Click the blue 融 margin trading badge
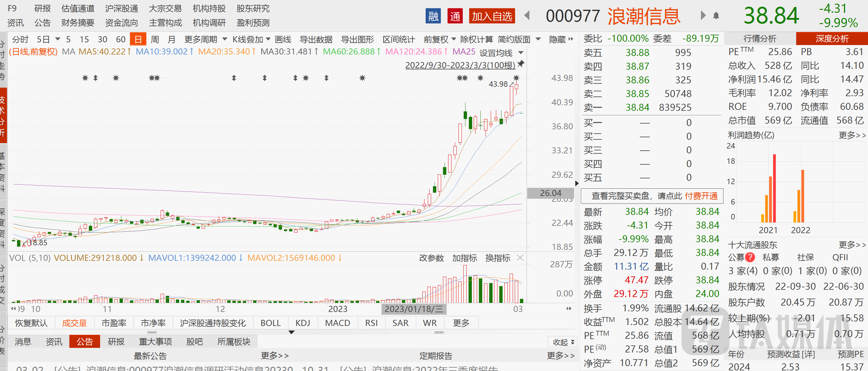 click(433, 16)
